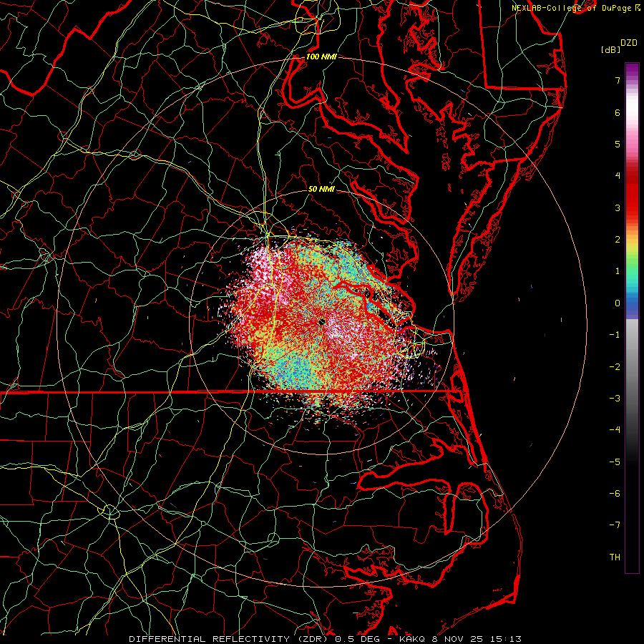Screen dimensions: 644x644
Task: Click the 3 value on the scale
Action: click(618, 208)
